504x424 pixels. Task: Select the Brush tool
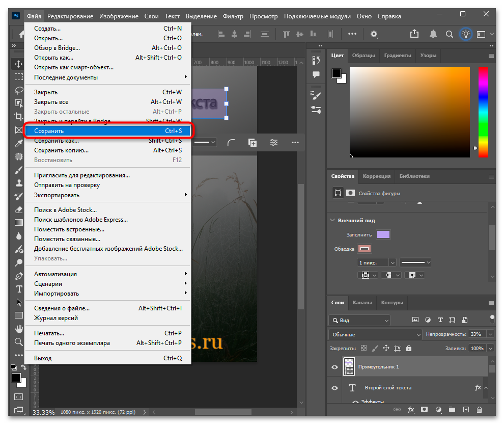pyautogui.click(x=19, y=170)
